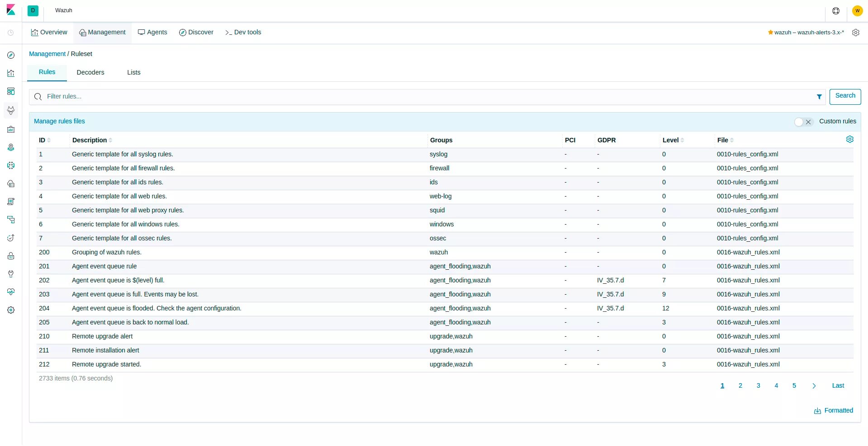868x446 pixels.
Task: Click current page 1 link
Action: [722, 386]
